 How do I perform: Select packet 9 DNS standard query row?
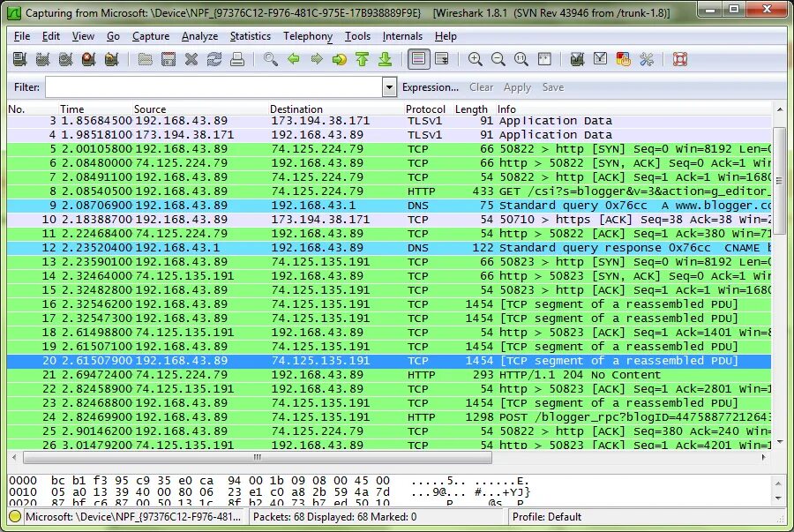pyautogui.click(x=389, y=206)
